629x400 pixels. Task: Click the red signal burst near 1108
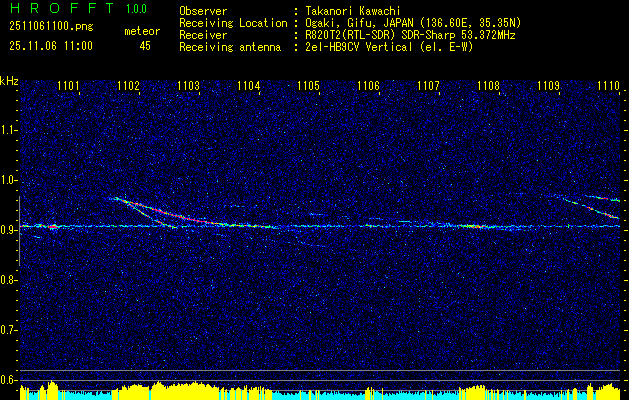[475, 227]
